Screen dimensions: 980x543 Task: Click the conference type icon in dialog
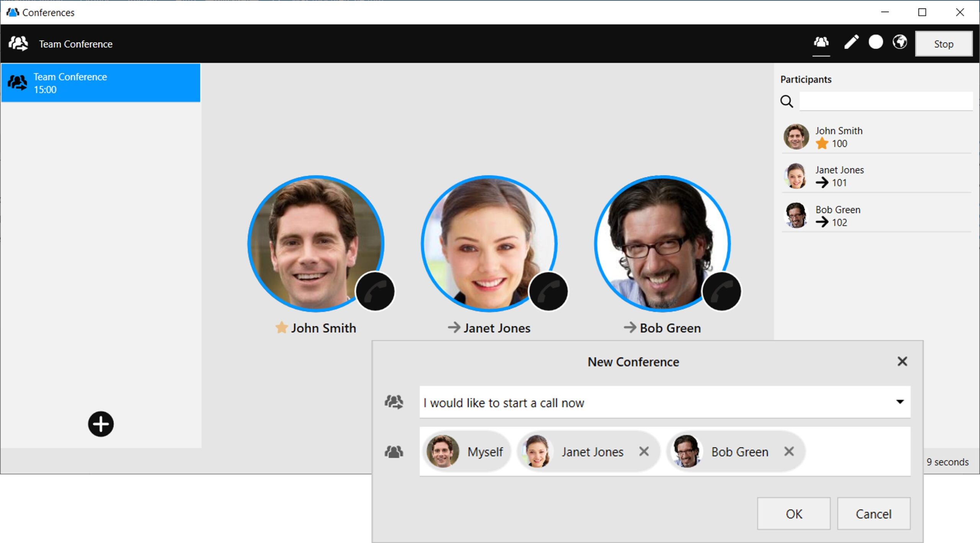(394, 402)
